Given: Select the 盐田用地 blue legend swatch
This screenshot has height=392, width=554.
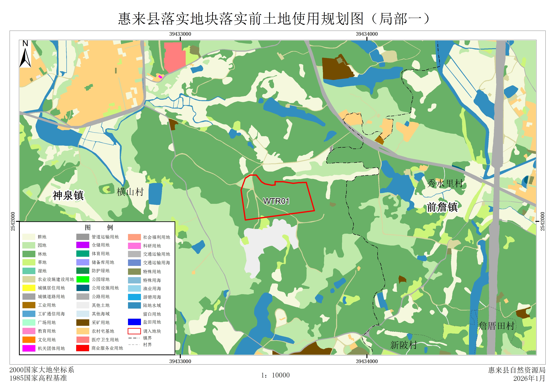Looking at the screenshot, I should (x=134, y=322).
